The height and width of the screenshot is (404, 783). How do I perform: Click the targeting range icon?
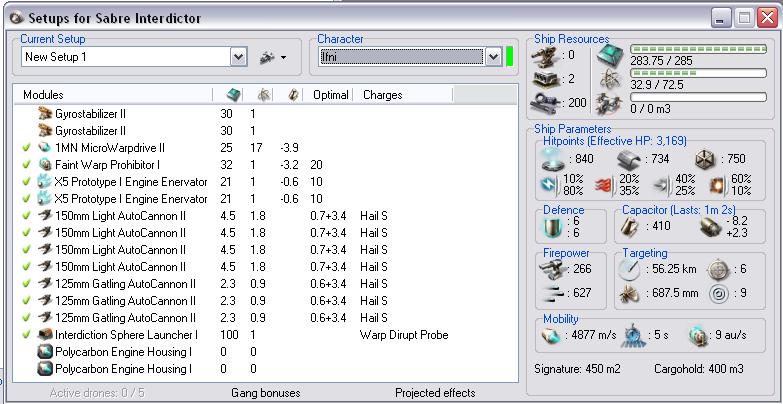[x=628, y=270]
